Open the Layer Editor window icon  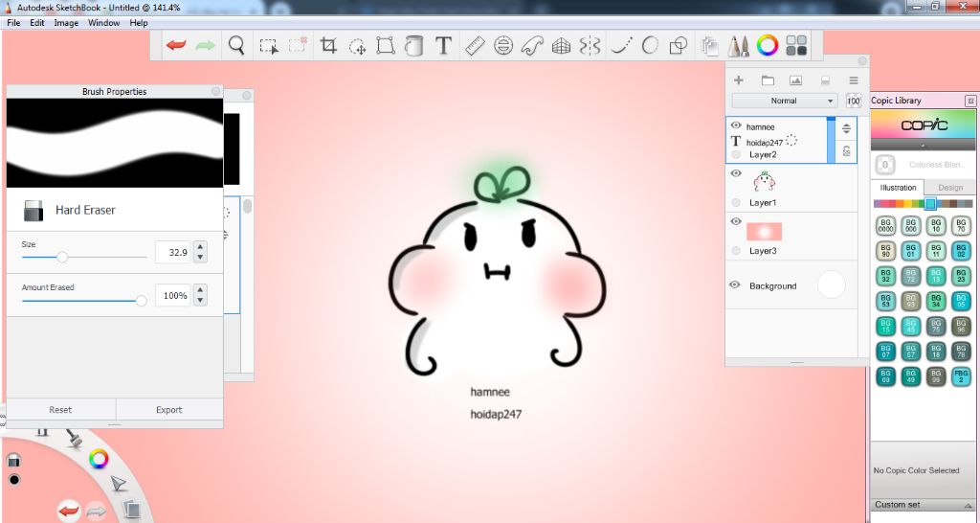pos(709,46)
